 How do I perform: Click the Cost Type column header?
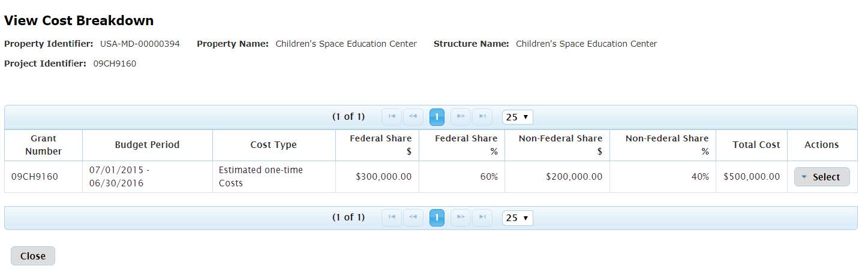pos(274,145)
